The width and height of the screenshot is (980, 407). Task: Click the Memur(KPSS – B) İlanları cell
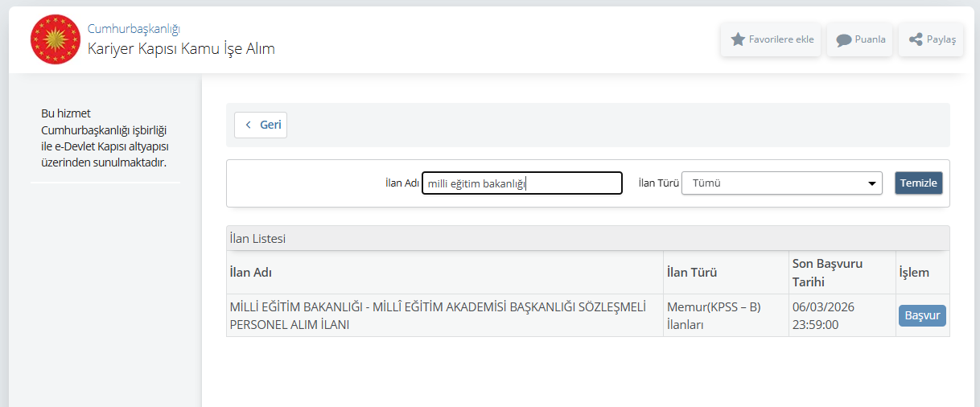(x=726, y=315)
